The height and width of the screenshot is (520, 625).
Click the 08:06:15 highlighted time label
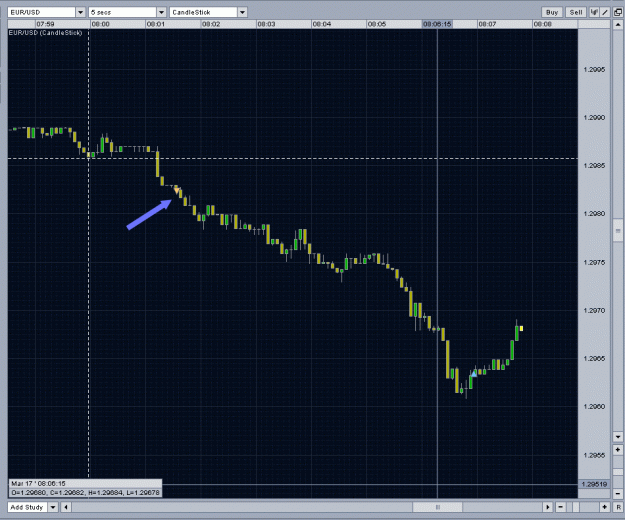tap(437, 24)
